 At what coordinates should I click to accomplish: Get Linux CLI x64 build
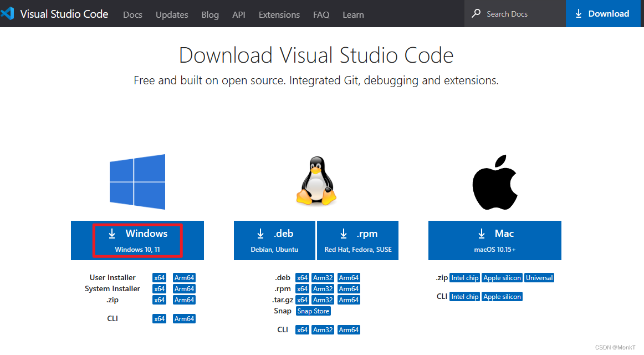coord(302,330)
